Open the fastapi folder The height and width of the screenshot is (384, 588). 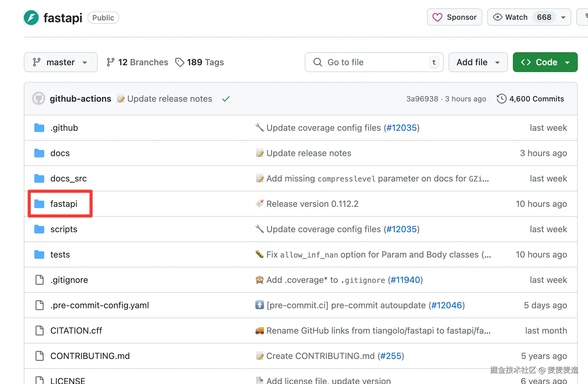coord(64,204)
